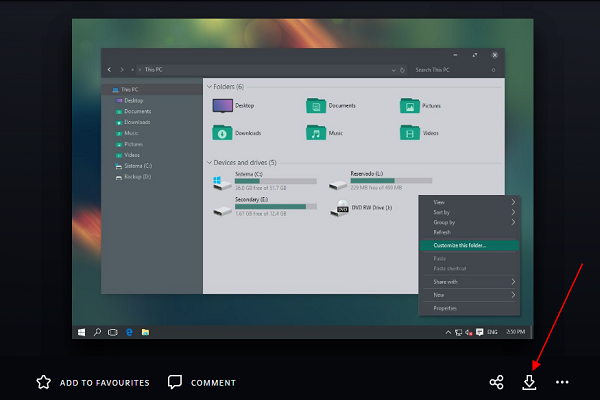This screenshot has width=600, height=400.
Task: Choose Properties from the context menu
Action: coord(445,308)
